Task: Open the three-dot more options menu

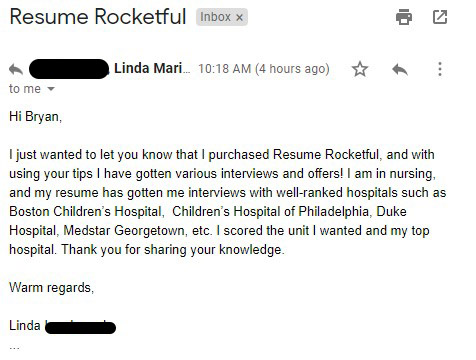Action: [440, 69]
